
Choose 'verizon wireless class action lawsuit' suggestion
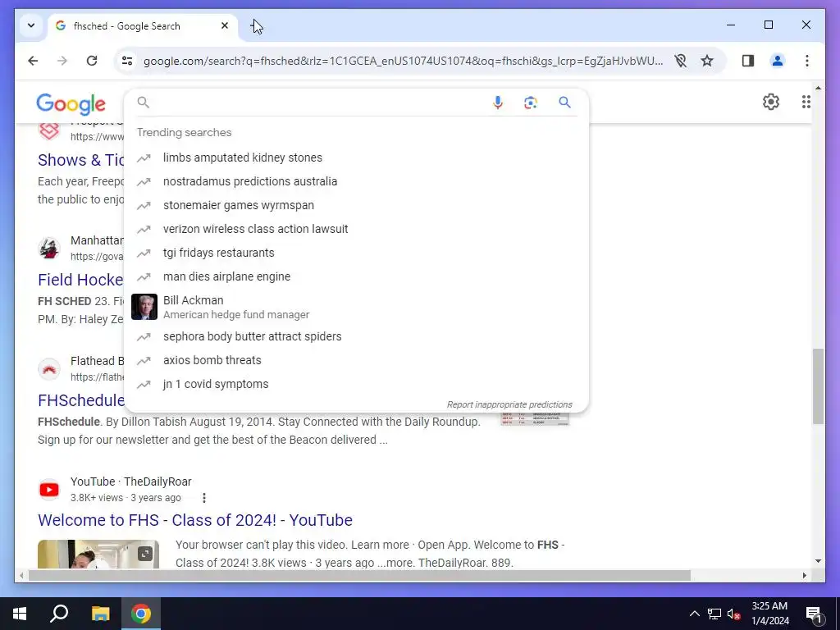pyautogui.click(x=356, y=230)
